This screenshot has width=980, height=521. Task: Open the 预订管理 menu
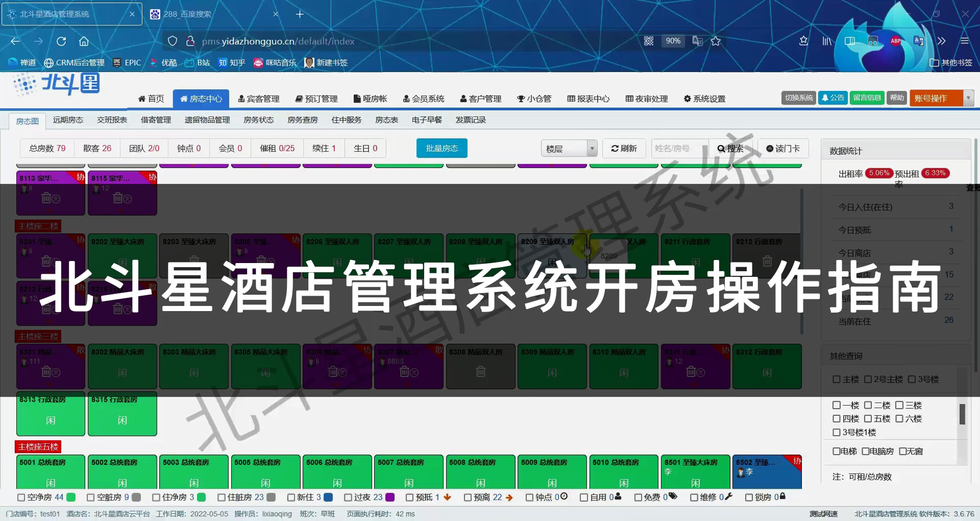316,99
